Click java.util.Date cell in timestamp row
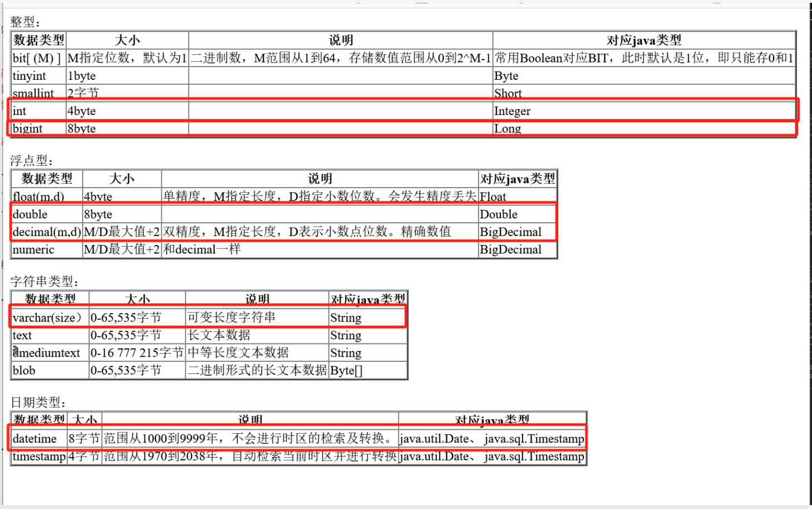 point(492,456)
